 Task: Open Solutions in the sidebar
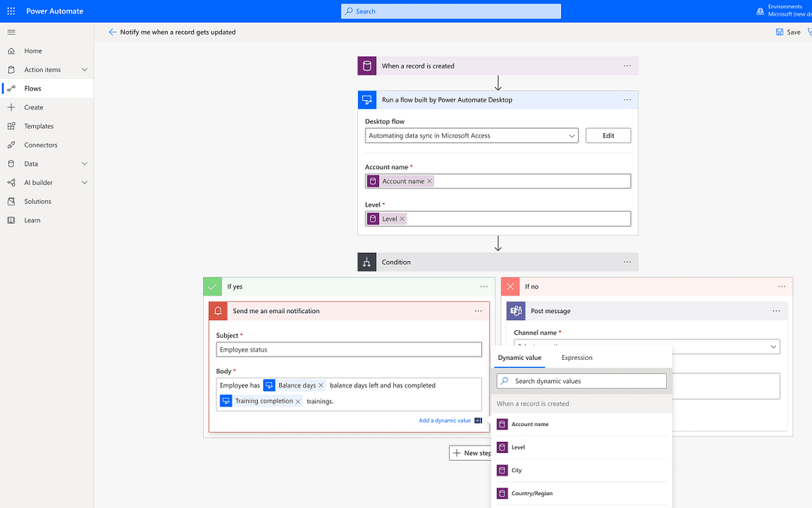click(38, 202)
